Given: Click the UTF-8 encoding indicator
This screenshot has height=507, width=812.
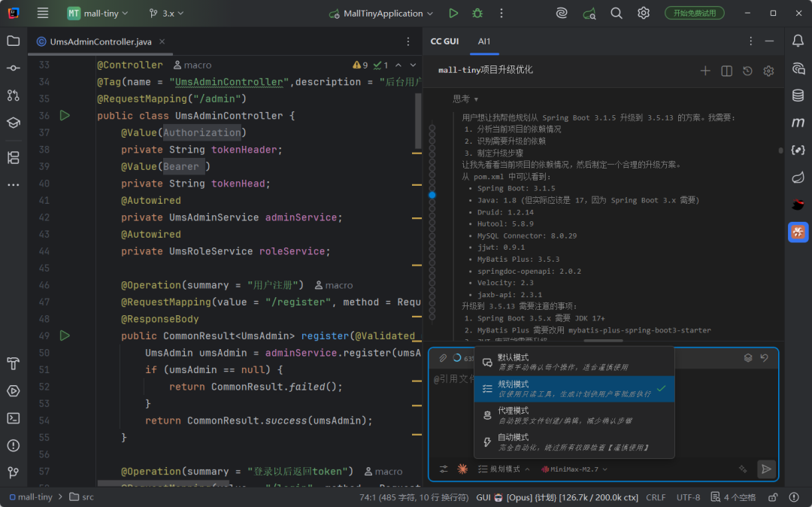Looking at the screenshot, I should click(687, 497).
